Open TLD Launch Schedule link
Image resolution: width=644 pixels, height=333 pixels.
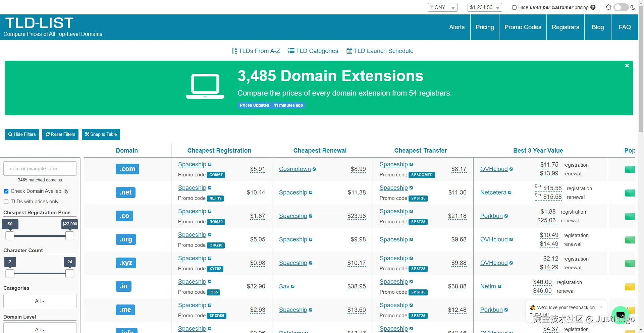pyautogui.click(x=380, y=51)
